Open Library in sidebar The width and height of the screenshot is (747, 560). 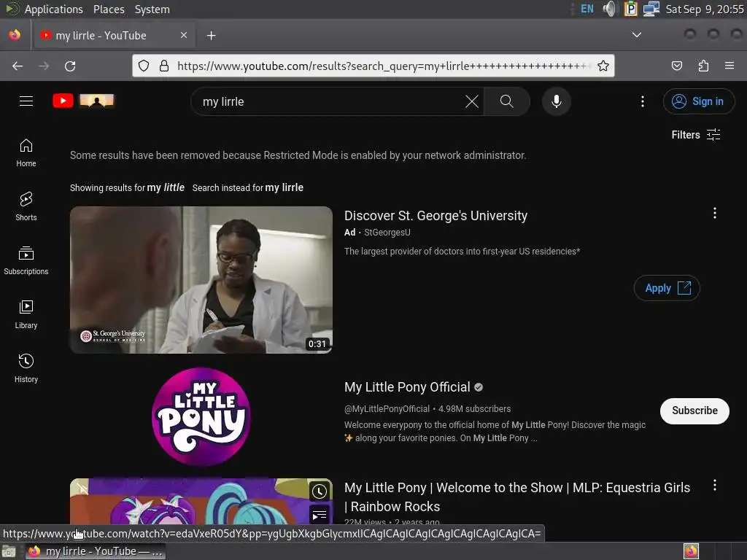point(26,315)
